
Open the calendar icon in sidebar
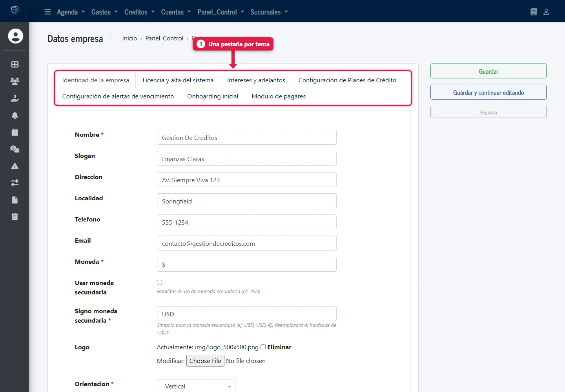15,132
